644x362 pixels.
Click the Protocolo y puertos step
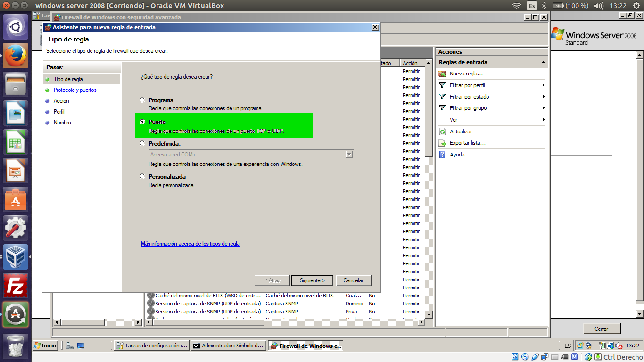point(75,90)
